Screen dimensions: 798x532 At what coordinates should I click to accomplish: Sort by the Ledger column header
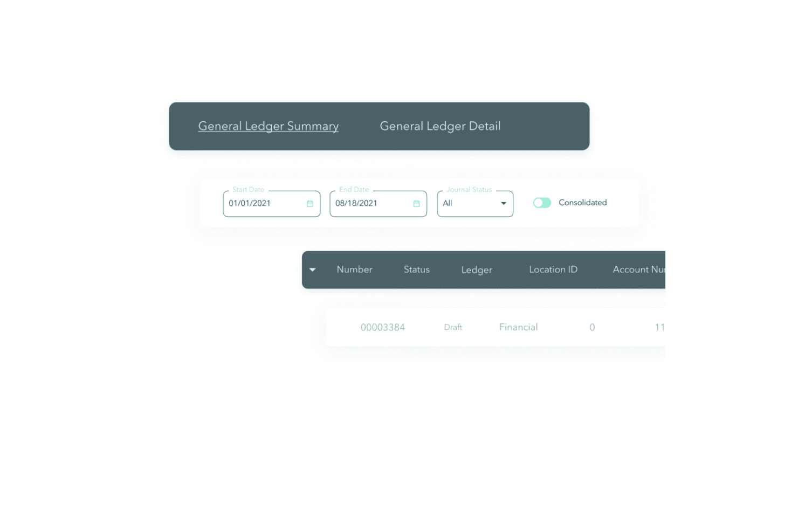(x=477, y=270)
